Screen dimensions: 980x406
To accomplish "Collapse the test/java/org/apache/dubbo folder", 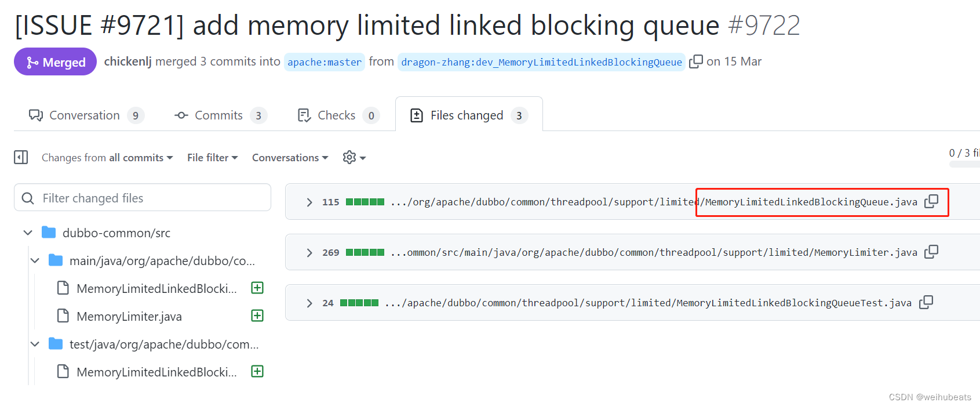I will [35, 344].
